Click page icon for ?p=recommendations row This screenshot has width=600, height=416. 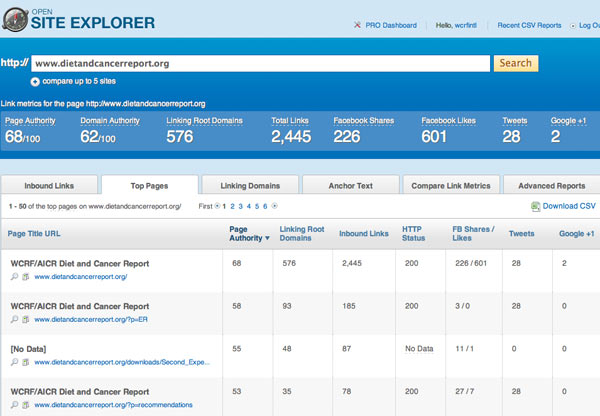(x=26, y=405)
